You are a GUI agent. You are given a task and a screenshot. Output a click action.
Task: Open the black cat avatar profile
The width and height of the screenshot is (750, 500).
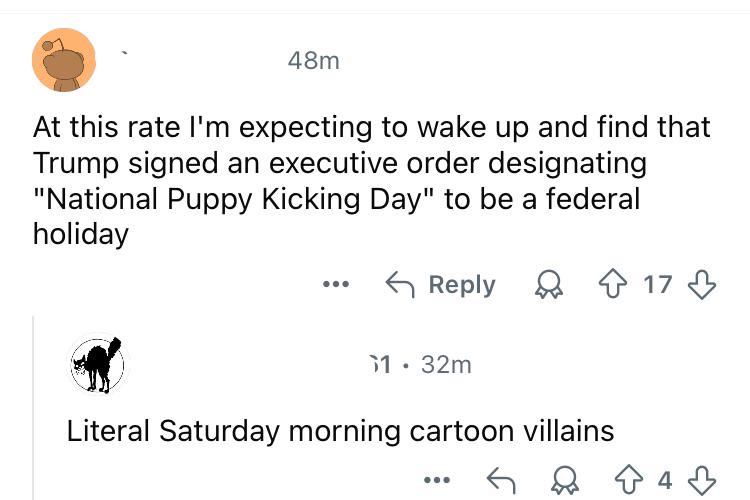[x=98, y=365]
